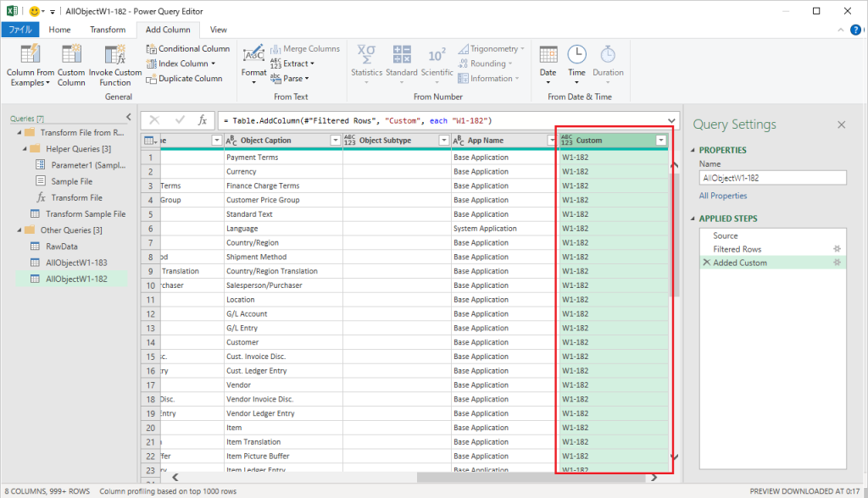Open Power Query help
The image size is (868, 498).
[856, 30]
